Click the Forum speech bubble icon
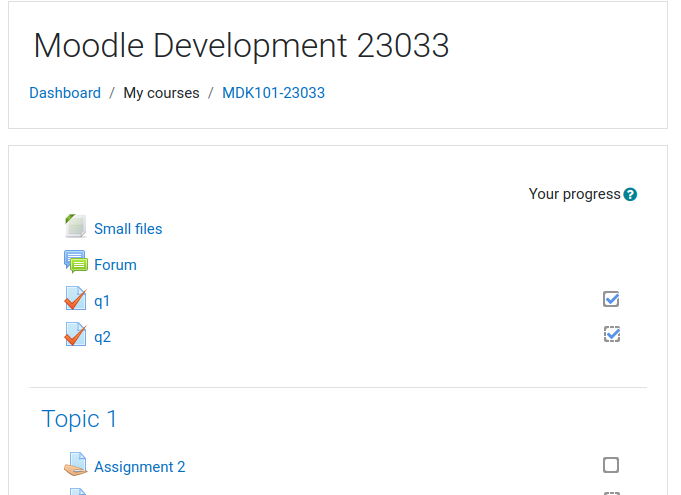The image size is (681, 495). [x=76, y=262]
